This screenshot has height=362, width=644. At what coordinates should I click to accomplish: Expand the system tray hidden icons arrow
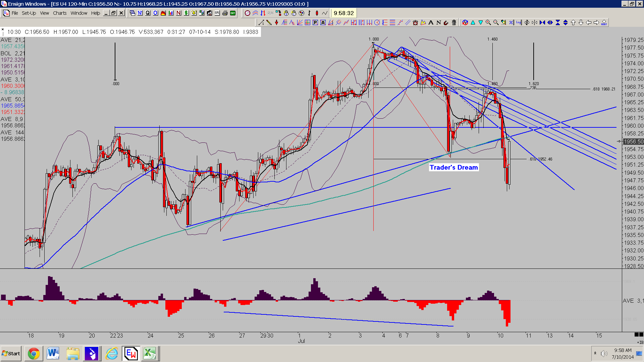click(595, 353)
